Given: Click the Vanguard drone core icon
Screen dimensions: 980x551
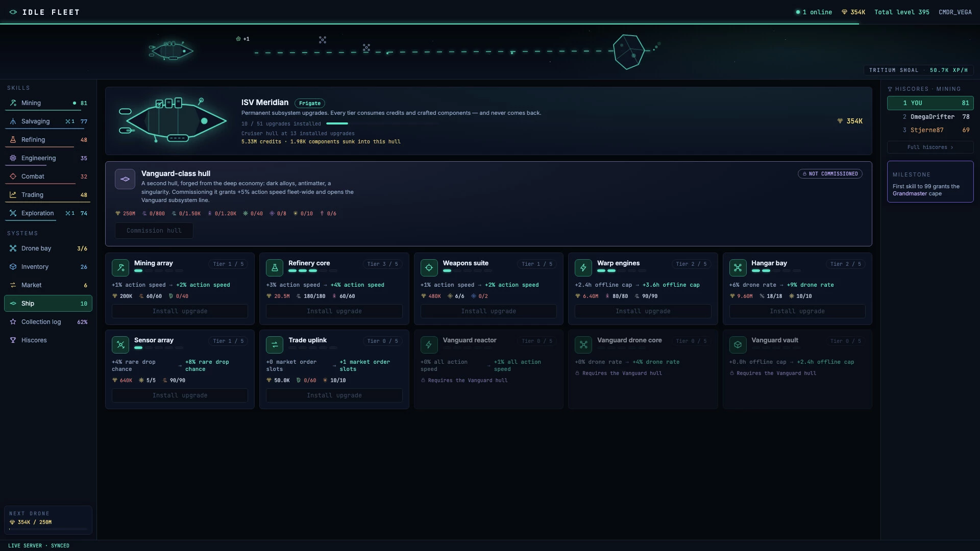Looking at the screenshot, I should [583, 345].
